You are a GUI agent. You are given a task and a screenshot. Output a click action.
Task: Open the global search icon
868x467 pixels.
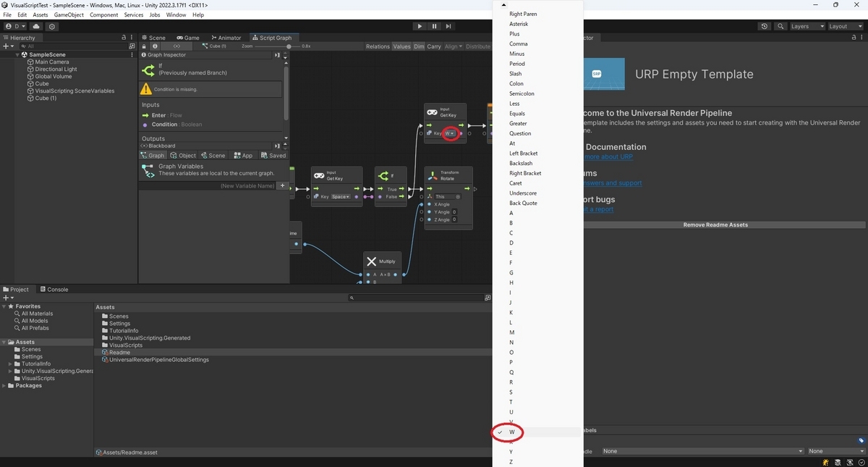tap(781, 26)
